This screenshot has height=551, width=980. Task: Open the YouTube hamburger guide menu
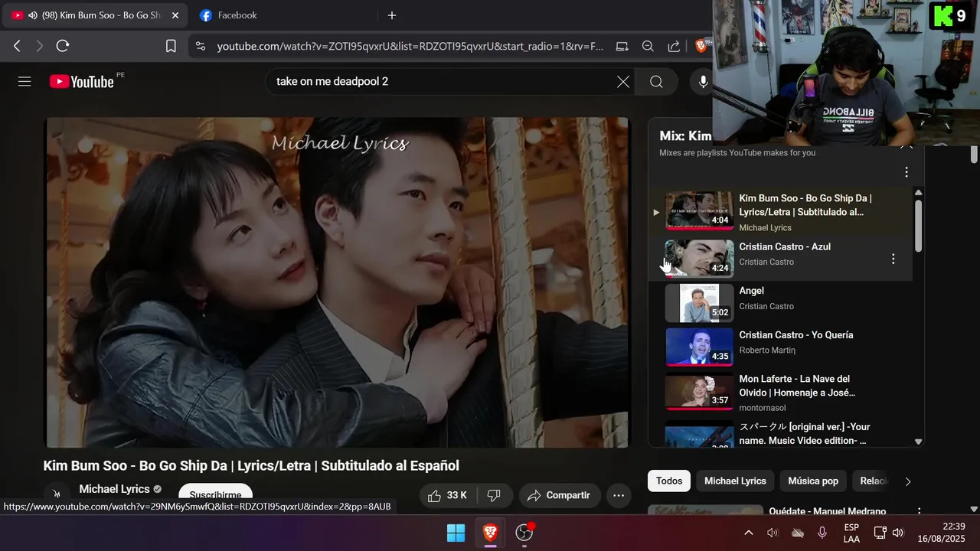coord(24,81)
